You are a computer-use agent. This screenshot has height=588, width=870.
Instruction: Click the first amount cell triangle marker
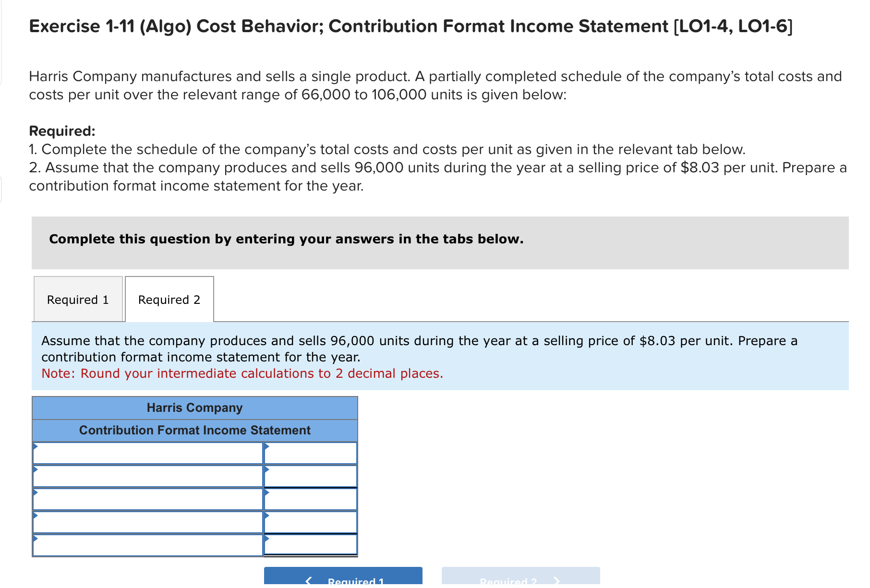pyautogui.click(x=267, y=446)
